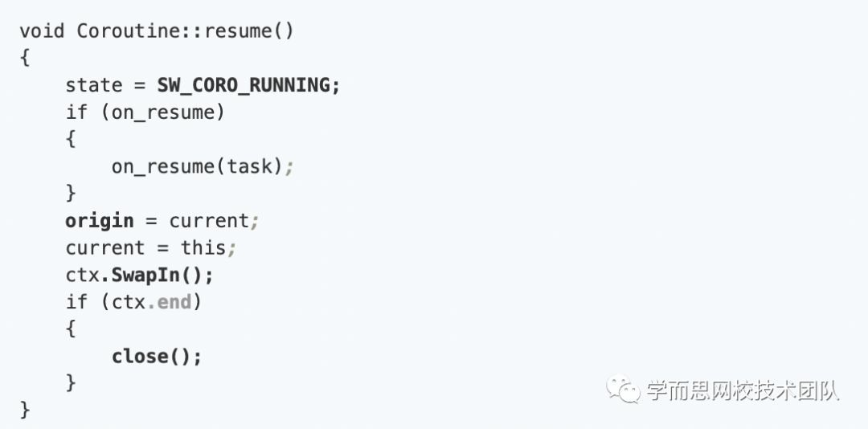This screenshot has width=868, height=429.
Task: Click the state variable in the assignment
Action: [x=93, y=85]
